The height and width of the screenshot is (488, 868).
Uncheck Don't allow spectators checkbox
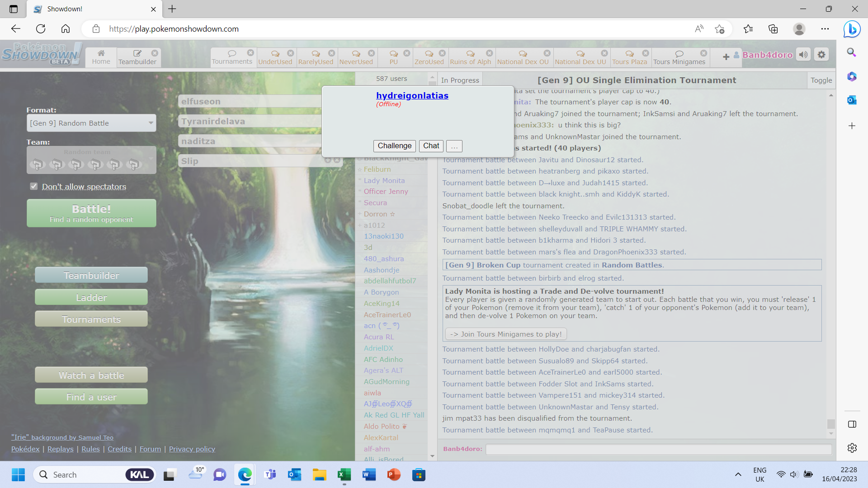(34, 186)
